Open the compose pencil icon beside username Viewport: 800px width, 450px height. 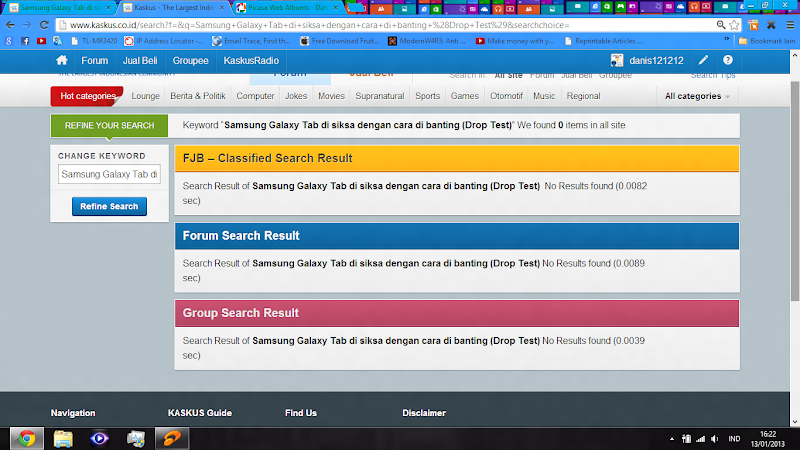(x=703, y=60)
